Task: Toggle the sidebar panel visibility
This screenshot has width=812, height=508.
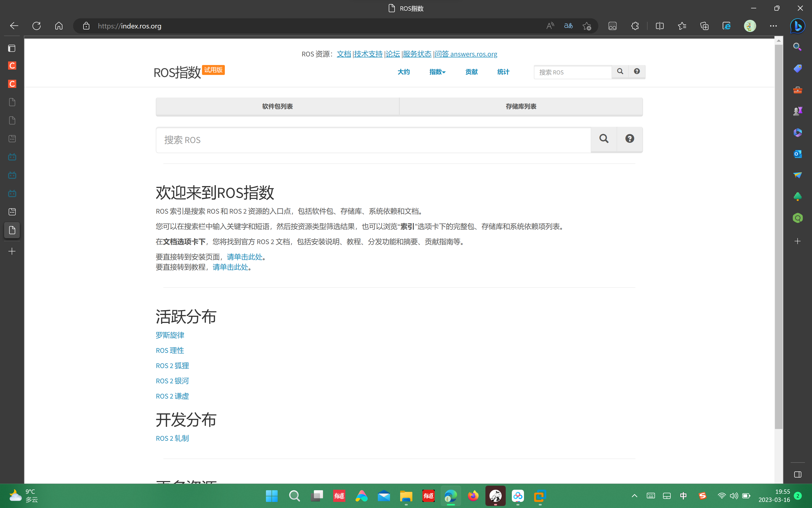Action: click(x=798, y=474)
